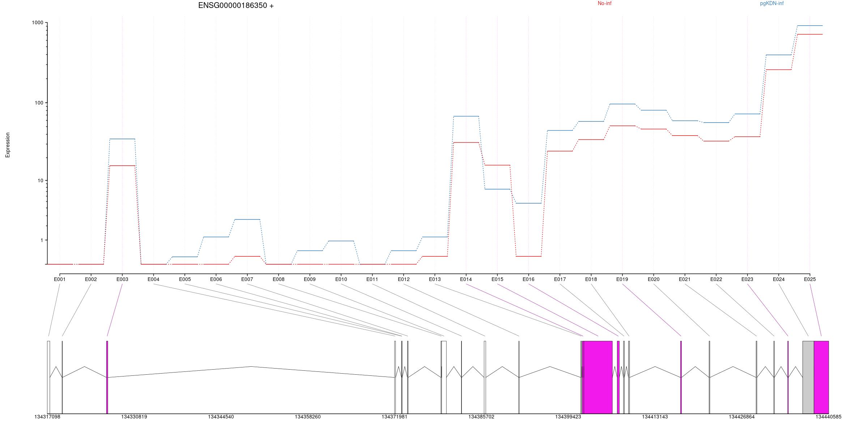The image size is (868, 434).
Task: Select the E003 exon label
Action: tap(122, 279)
